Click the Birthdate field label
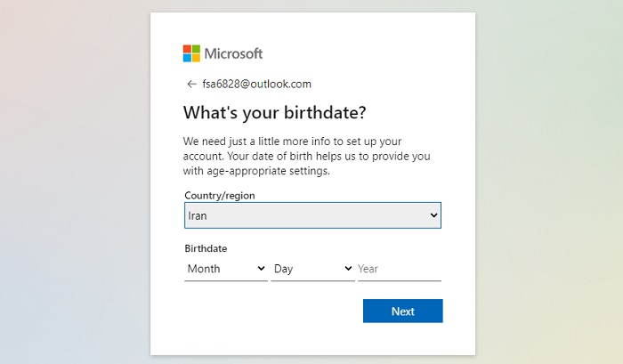This screenshot has height=364, width=623. click(x=206, y=249)
